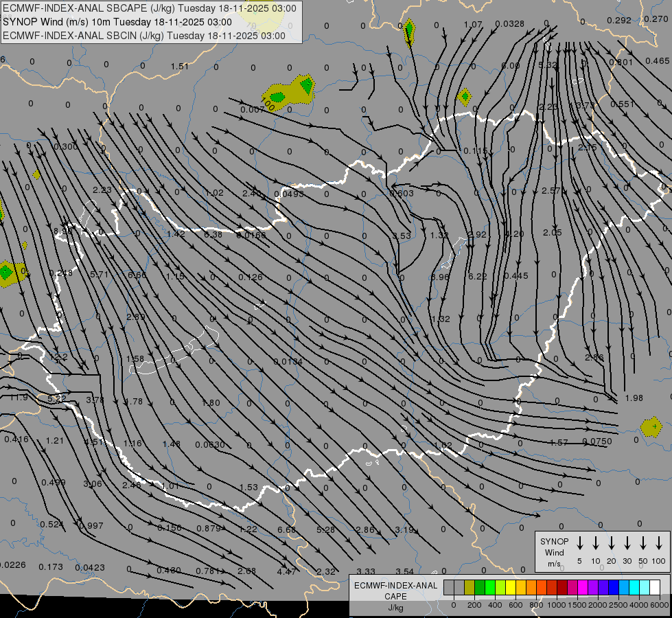Click the 10 m/s wind arrow in legend
Screen dimensions: 672x618
click(x=596, y=543)
